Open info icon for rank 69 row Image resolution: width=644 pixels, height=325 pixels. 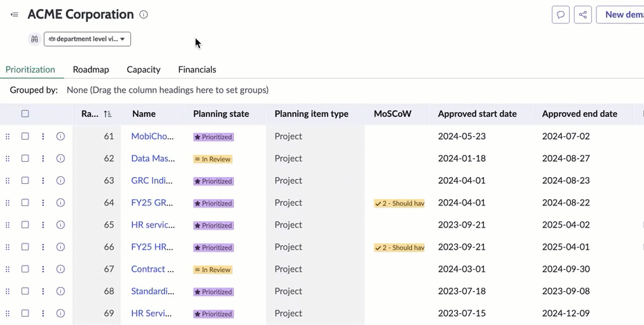pos(60,313)
